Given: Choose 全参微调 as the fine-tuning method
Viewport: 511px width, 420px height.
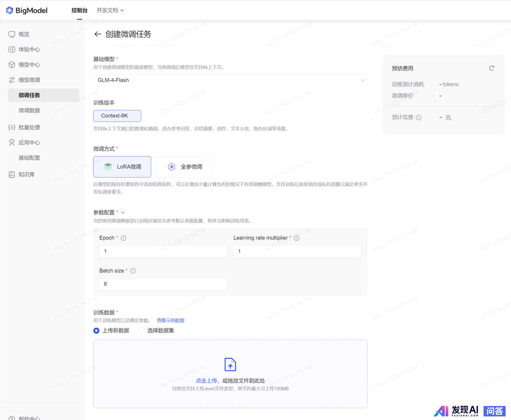Looking at the screenshot, I should click(x=185, y=167).
